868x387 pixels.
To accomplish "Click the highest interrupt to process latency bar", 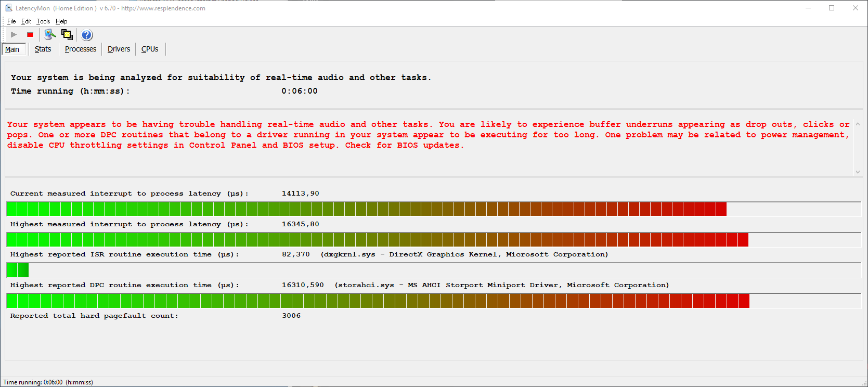I will coord(434,240).
